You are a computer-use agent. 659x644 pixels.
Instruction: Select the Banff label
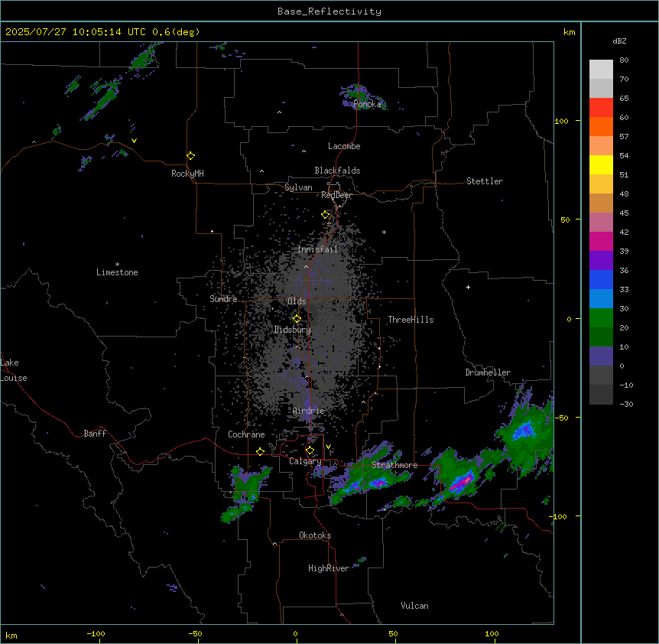coord(95,434)
